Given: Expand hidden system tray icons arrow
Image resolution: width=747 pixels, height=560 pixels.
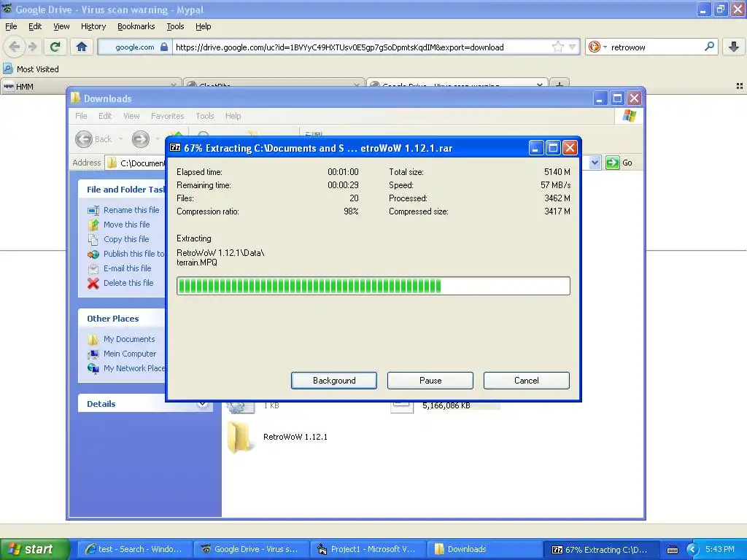Looking at the screenshot, I should pos(692,550).
